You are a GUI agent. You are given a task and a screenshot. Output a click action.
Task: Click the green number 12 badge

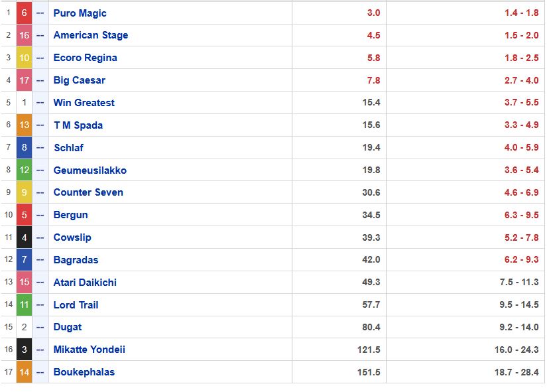[25, 170]
